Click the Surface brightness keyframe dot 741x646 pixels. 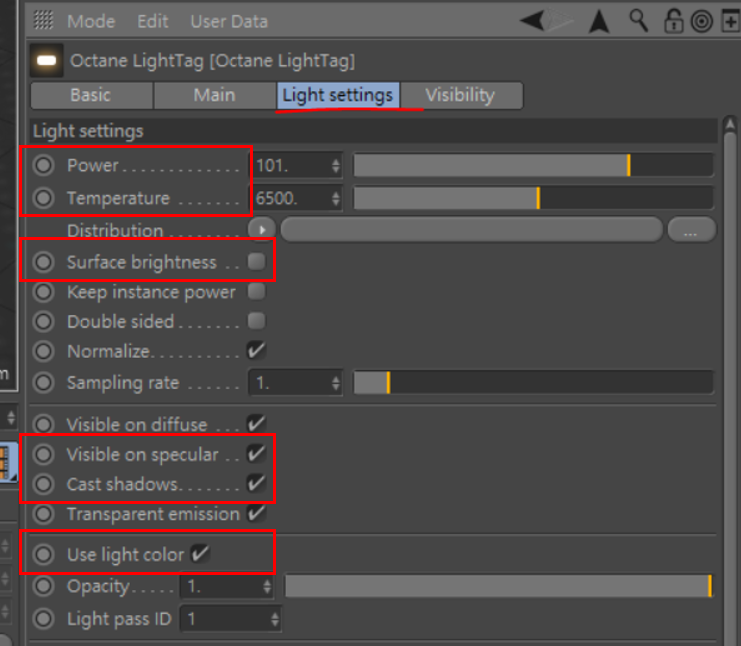pos(43,261)
